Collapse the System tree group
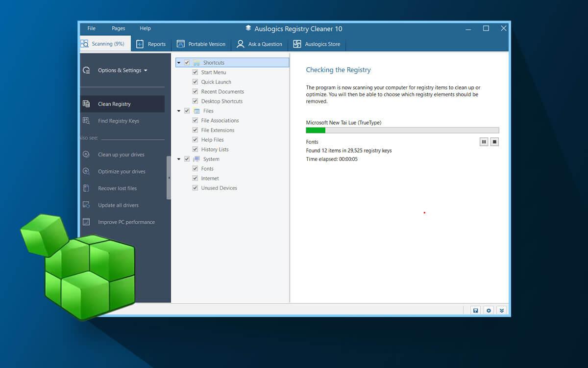Viewport: 588px width, 368px height. click(179, 159)
